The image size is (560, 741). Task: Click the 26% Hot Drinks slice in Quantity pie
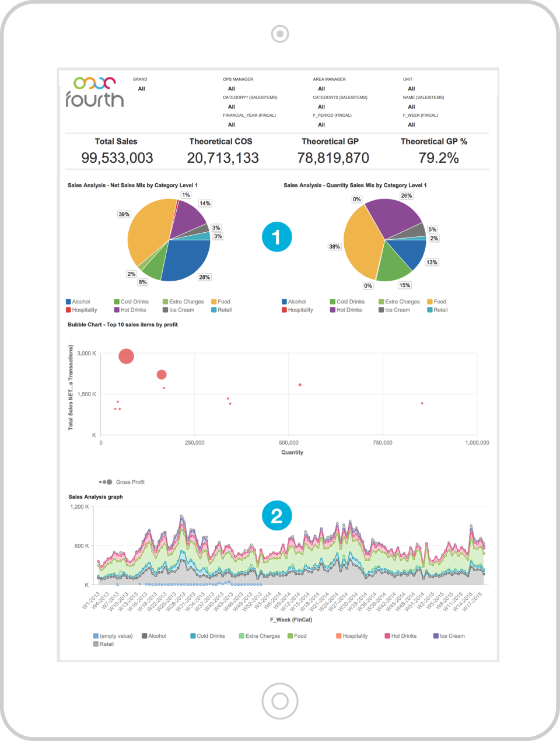[x=394, y=217]
